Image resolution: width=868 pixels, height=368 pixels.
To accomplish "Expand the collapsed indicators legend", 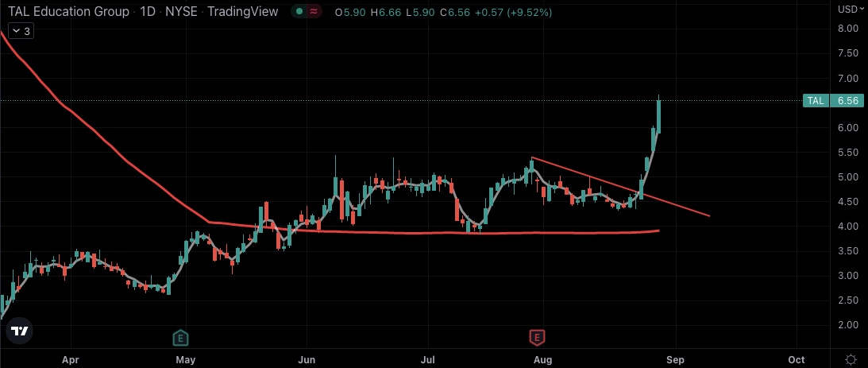I will pyautogui.click(x=22, y=32).
